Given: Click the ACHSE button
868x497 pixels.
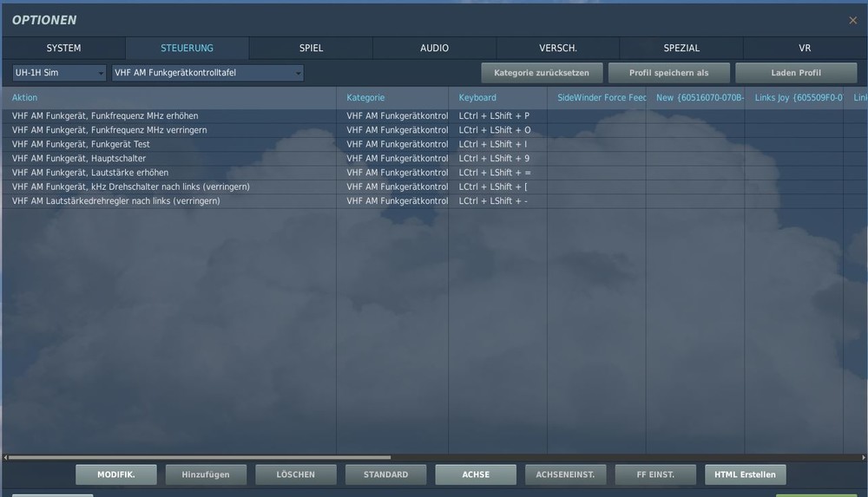Looking at the screenshot, I should [x=476, y=474].
